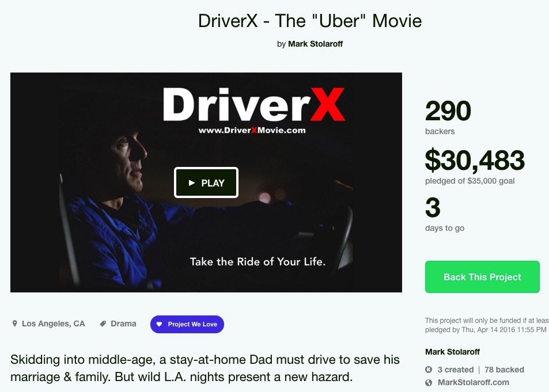Click the project title DriverX - The "Uber" Movie

pyautogui.click(x=310, y=21)
